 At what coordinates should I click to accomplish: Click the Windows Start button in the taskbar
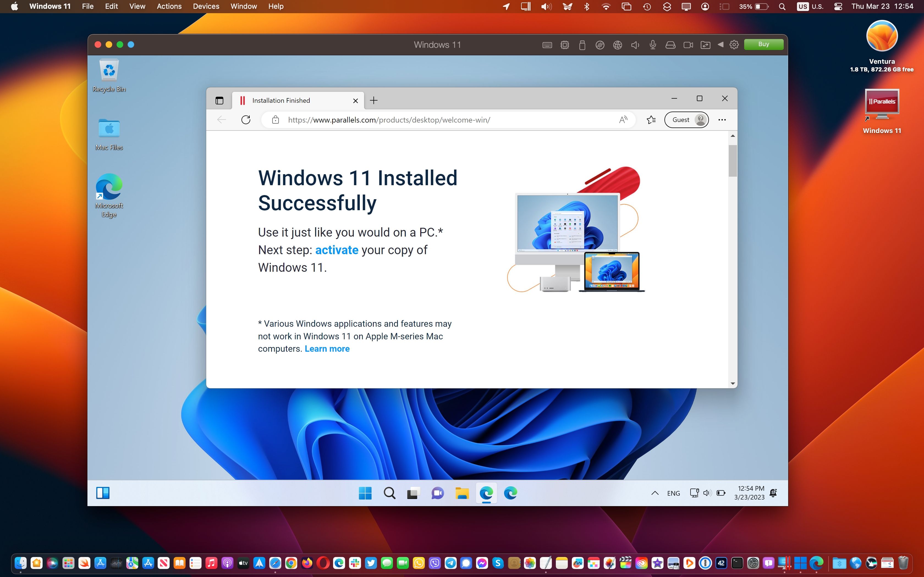point(365,493)
